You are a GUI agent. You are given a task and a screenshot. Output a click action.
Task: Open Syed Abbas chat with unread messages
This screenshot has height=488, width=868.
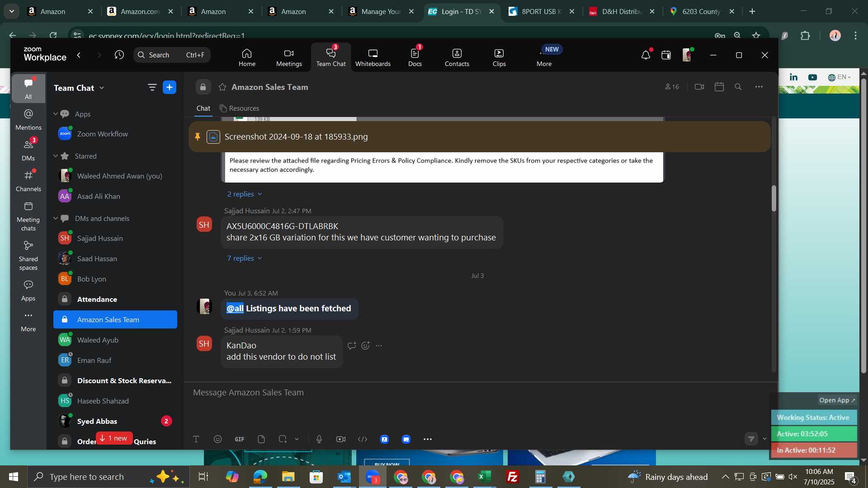point(115,421)
